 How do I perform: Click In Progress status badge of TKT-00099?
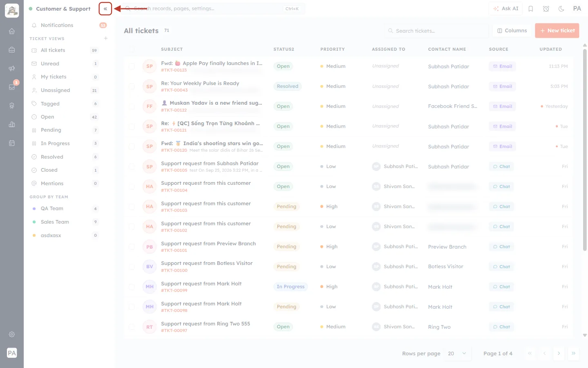click(x=290, y=287)
